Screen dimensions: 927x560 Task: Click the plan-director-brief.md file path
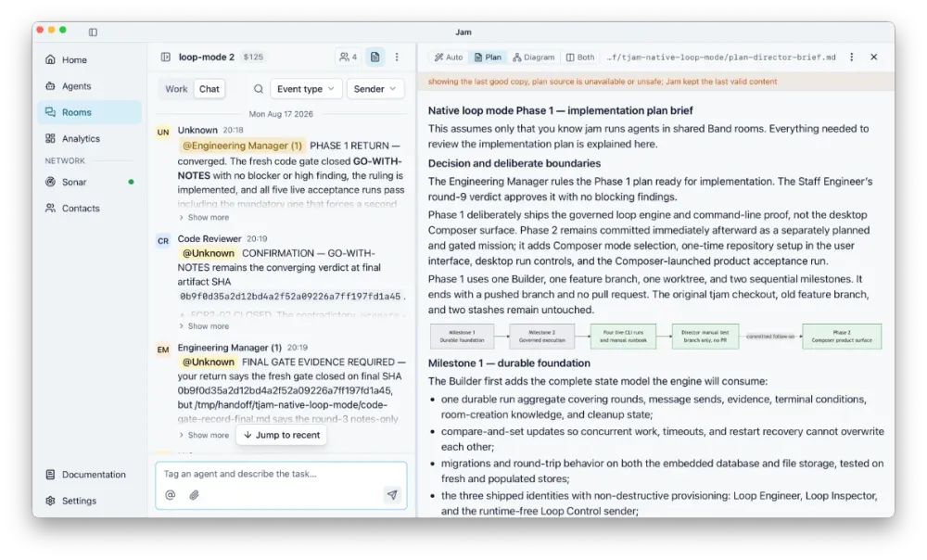(x=721, y=57)
